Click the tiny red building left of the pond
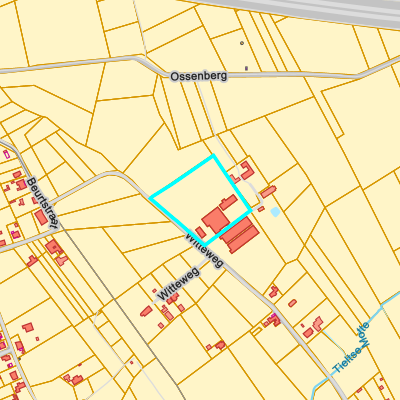This screenshot has height=400, width=400. [261, 209]
